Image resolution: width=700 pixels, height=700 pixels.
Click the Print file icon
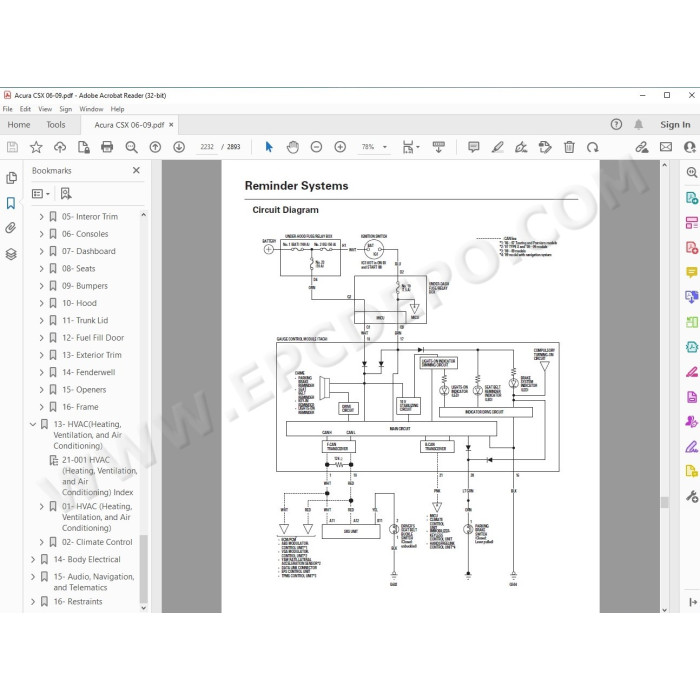[x=107, y=147]
